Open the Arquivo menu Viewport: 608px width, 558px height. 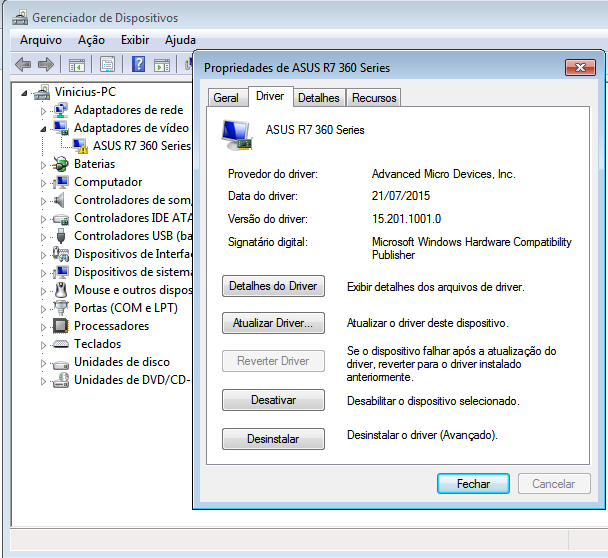41,40
